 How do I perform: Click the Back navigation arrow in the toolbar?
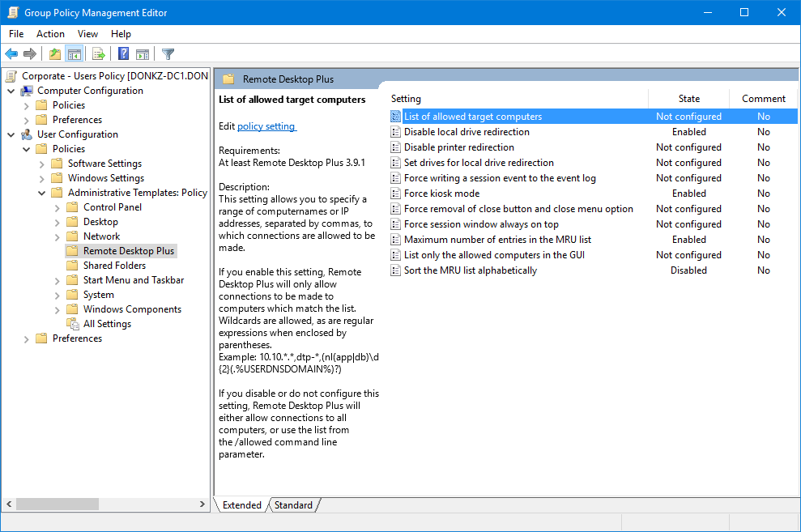pos(11,53)
